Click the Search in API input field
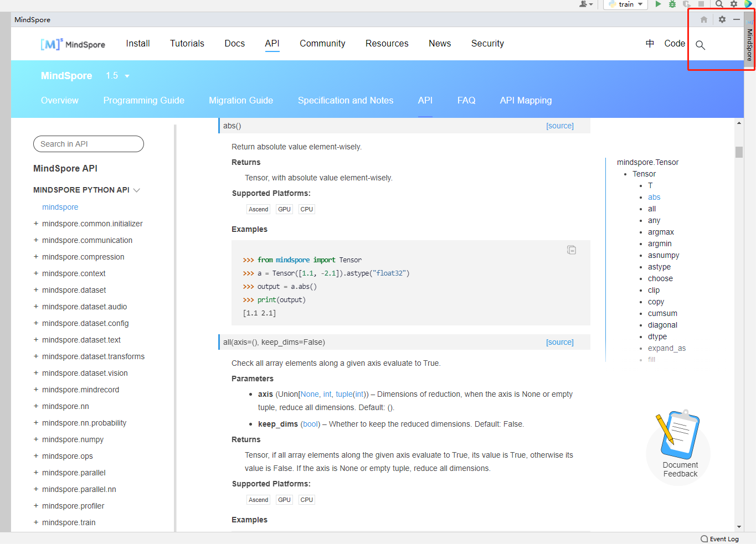The width and height of the screenshot is (756, 544). [x=89, y=144]
